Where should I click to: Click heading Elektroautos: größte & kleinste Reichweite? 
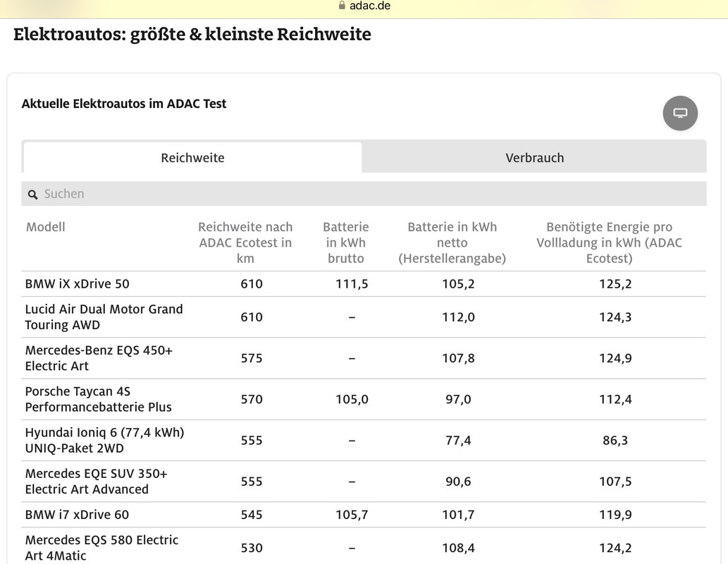pos(192,35)
